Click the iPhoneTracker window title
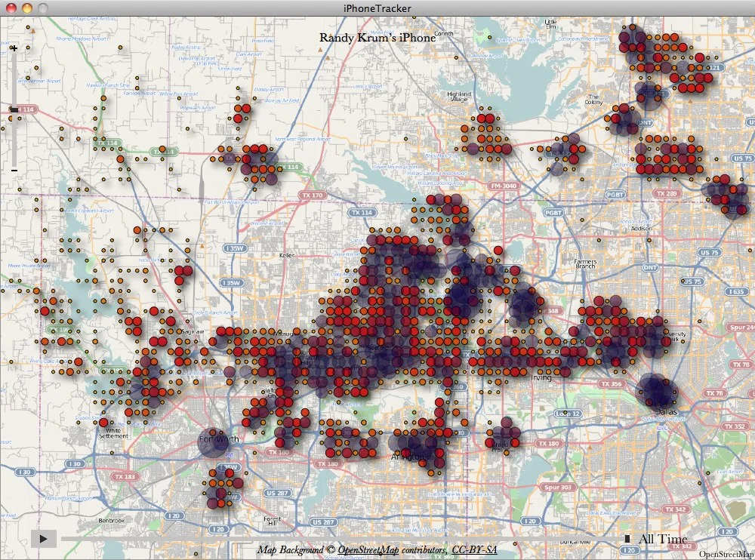The image size is (755, 560). pyautogui.click(x=377, y=8)
